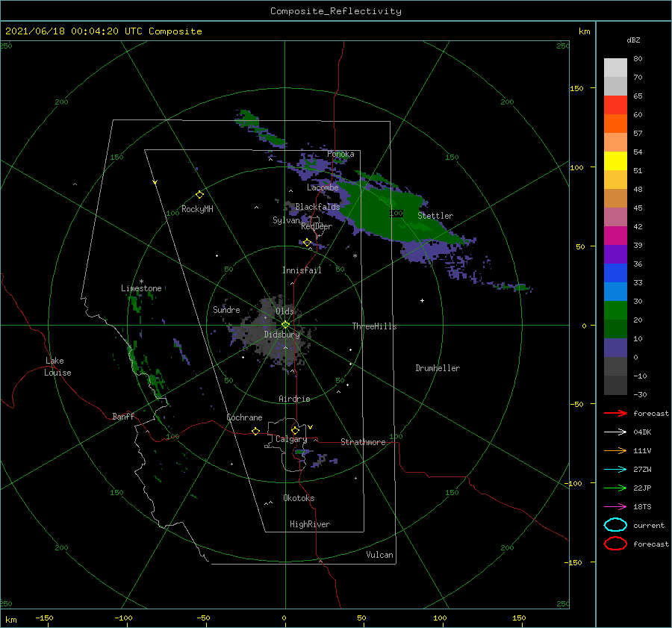
Task: Click the yellow diamond marker under Cochrane
Action: tap(255, 431)
